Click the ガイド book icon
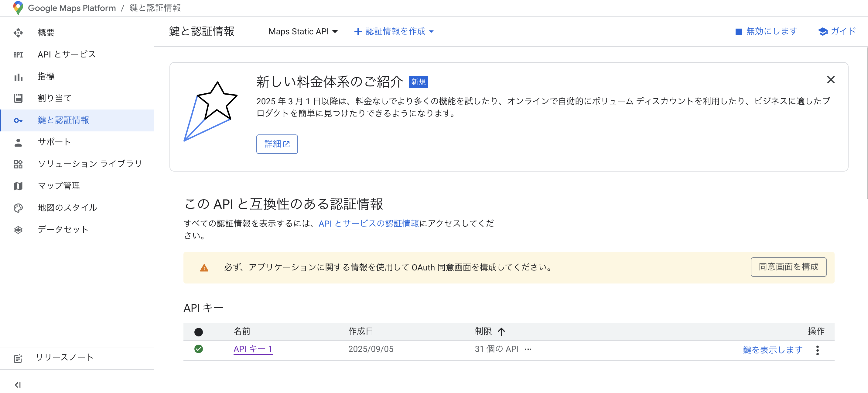Screen dimensions: 868x393 pos(824,31)
